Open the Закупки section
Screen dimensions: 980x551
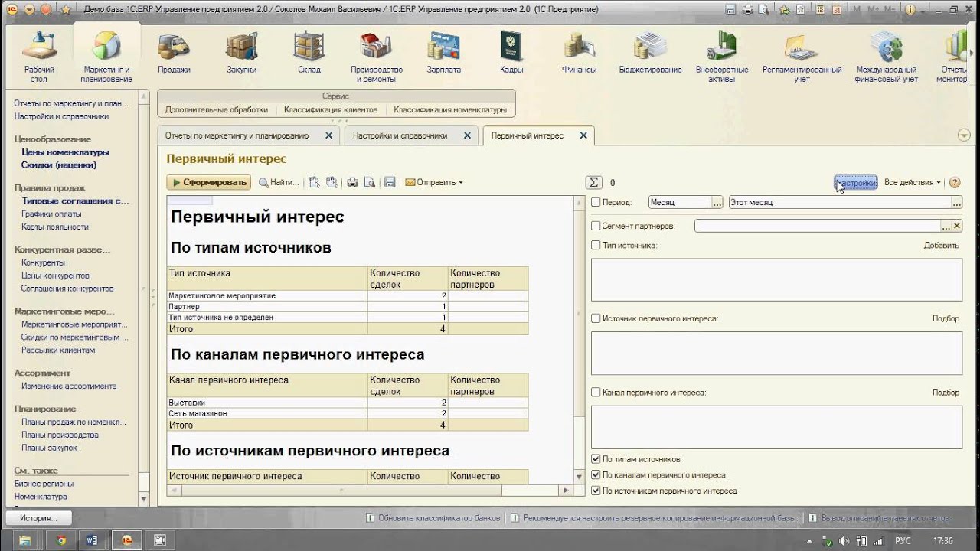pos(241,54)
